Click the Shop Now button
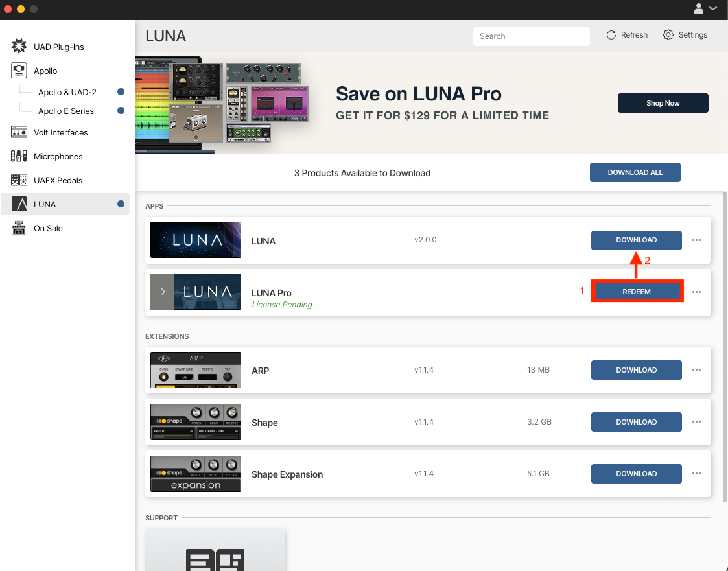This screenshot has width=728, height=571. pos(663,103)
